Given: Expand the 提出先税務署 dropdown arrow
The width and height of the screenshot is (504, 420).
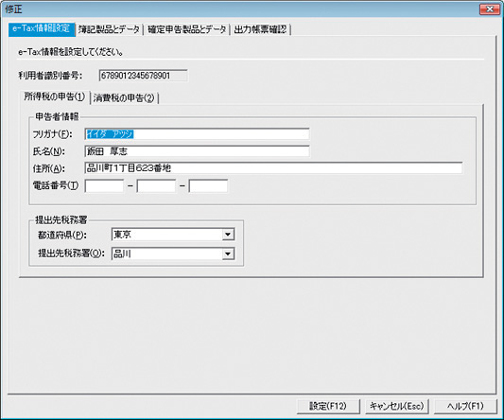Looking at the screenshot, I should [x=228, y=254].
